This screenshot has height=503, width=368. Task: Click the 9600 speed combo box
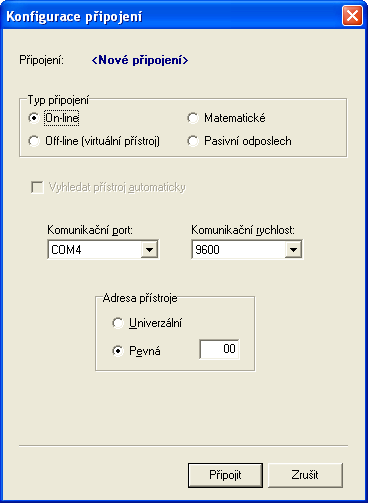pyautogui.click(x=247, y=250)
